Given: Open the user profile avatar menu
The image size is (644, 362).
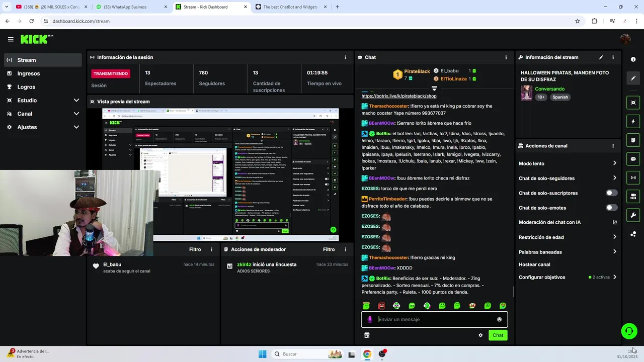Looking at the screenshot, I should coord(625,39).
